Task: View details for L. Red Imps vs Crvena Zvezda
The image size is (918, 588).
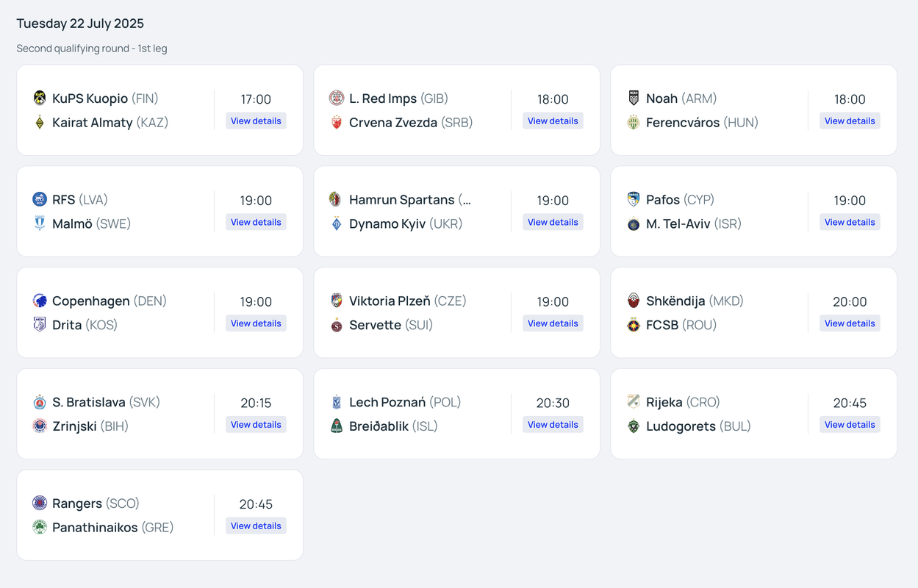Action: pos(553,121)
